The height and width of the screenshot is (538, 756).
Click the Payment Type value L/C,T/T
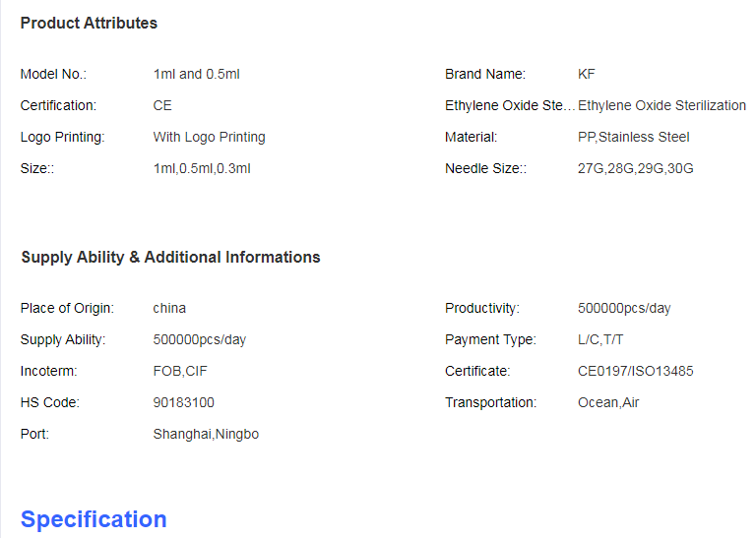tap(600, 339)
